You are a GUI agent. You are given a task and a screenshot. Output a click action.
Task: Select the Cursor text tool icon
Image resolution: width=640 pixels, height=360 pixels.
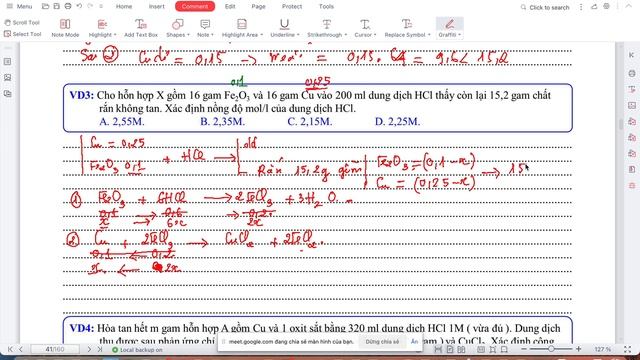[365, 24]
